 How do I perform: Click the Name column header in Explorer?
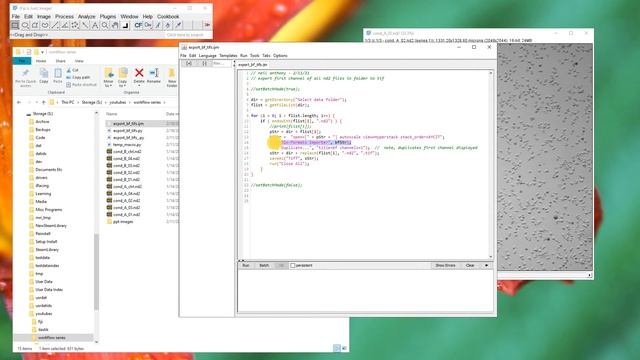click(112, 114)
